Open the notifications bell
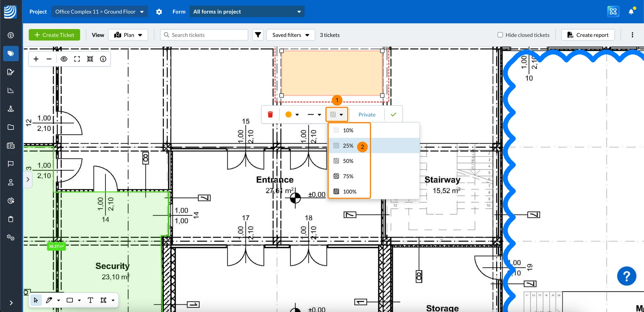Image resolution: width=644 pixels, height=312 pixels. coord(631,12)
